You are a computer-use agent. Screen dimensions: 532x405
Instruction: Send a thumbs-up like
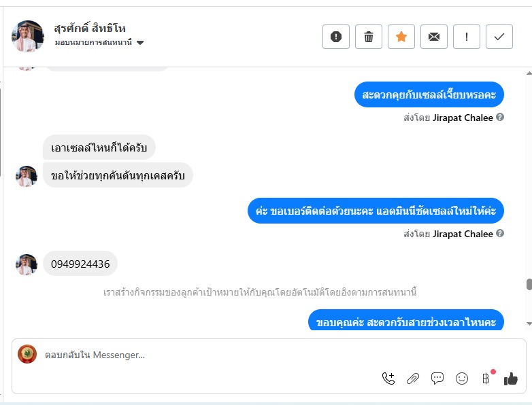(511, 378)
